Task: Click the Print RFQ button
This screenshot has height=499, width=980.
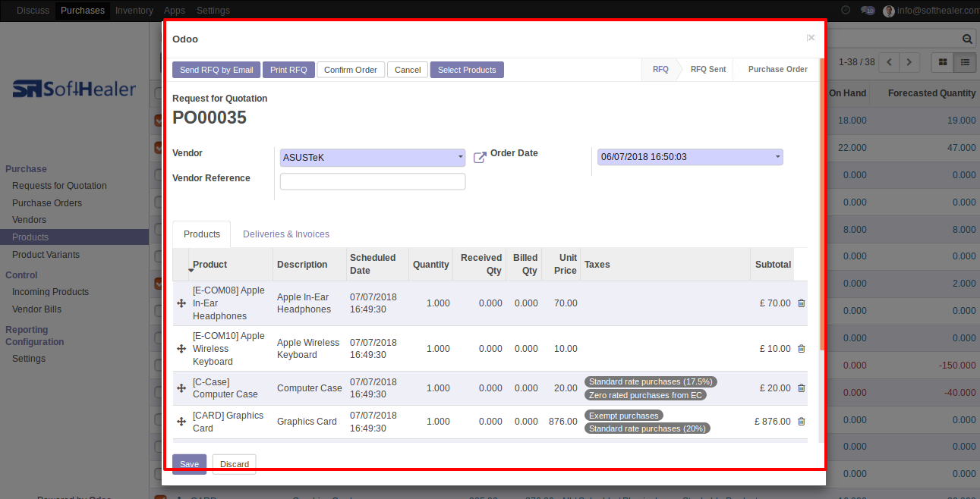Action: click(288, 70)
